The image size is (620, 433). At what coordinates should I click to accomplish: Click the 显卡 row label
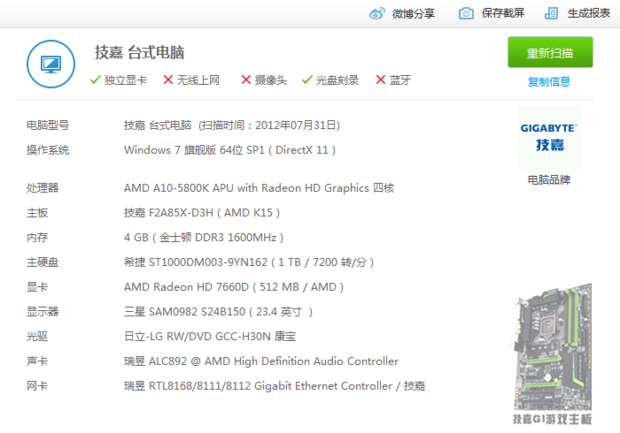(37, 287)
